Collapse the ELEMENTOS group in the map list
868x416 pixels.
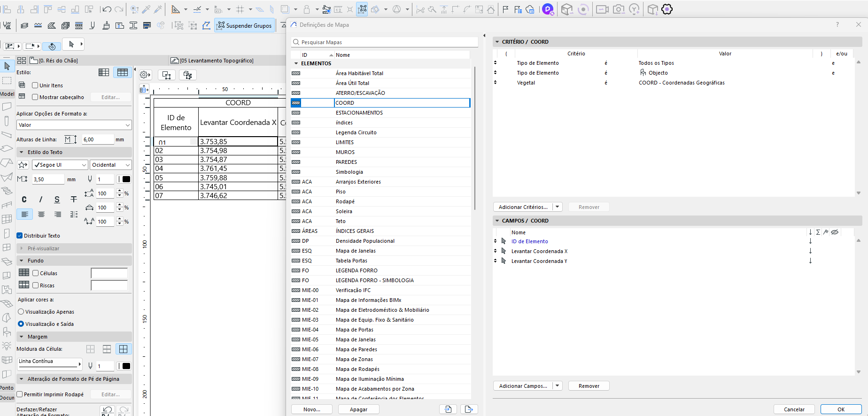[x=296, y=63]
